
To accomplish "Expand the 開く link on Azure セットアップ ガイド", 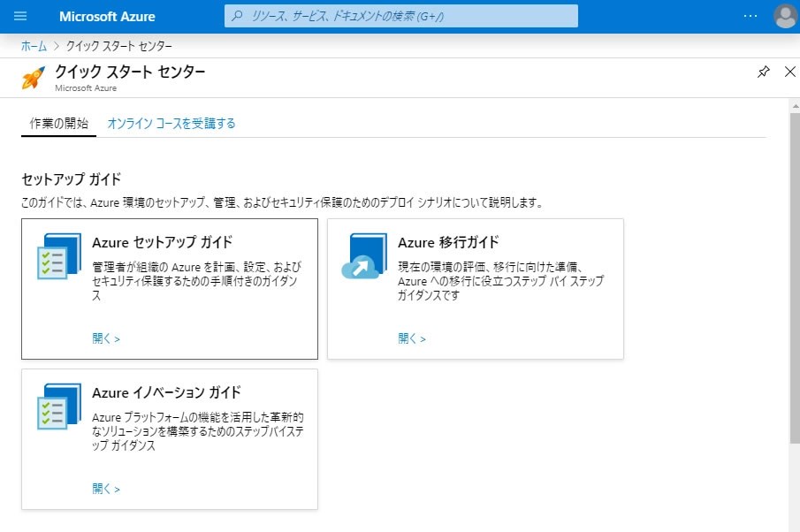I will [x=105, y=337].
